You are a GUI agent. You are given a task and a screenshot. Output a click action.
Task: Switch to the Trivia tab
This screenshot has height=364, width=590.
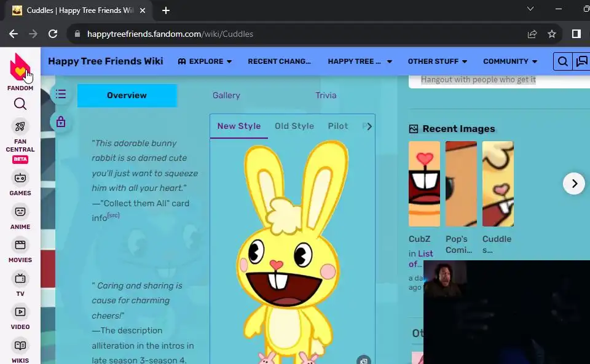326,95
